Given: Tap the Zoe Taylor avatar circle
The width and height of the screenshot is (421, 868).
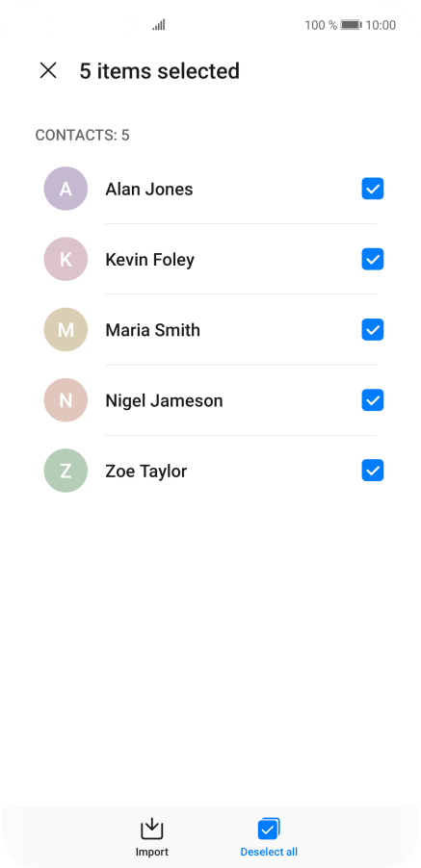Looking at the screenshot, I should pos(66,471).
